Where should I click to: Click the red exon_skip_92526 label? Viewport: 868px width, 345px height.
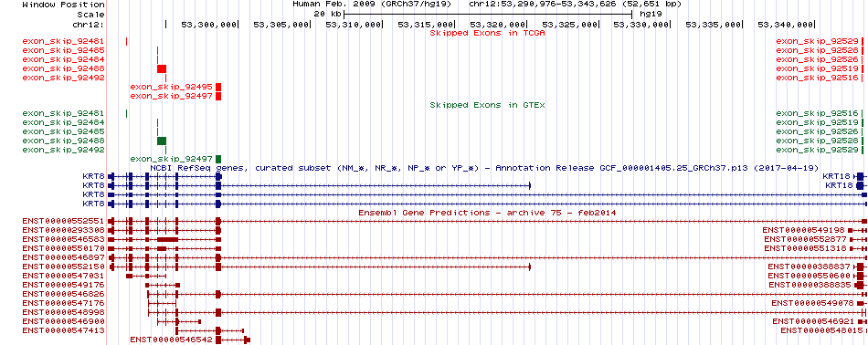point(817,59)
